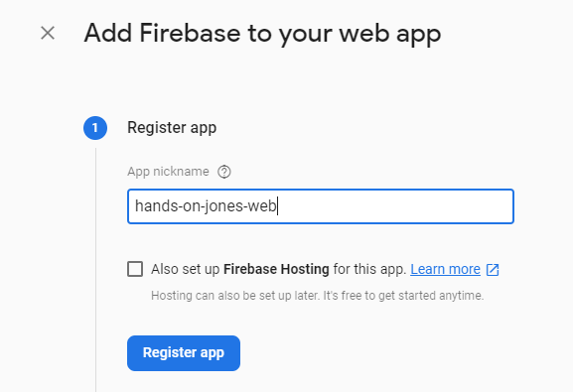The height and width of the screenshot is (392, 573).
Task: Place cursor in the hands-on-jones-web text
Action: point(206,206)
